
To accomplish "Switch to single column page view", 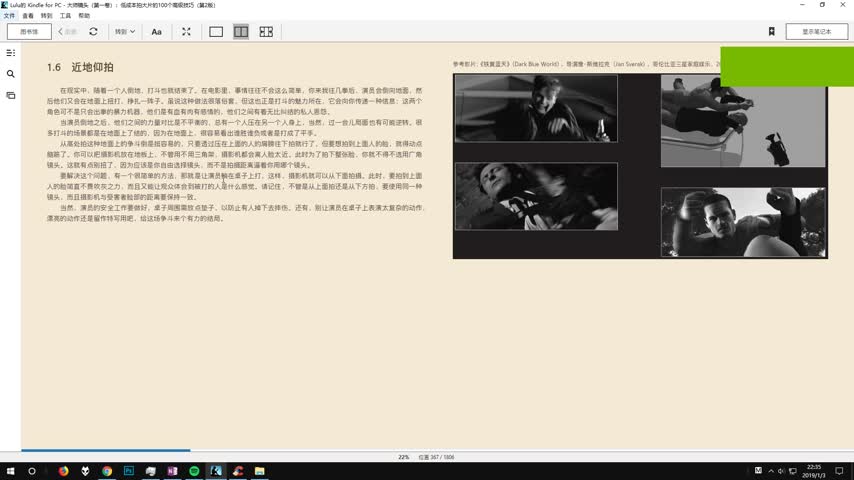I will click(x=216, y=32).
